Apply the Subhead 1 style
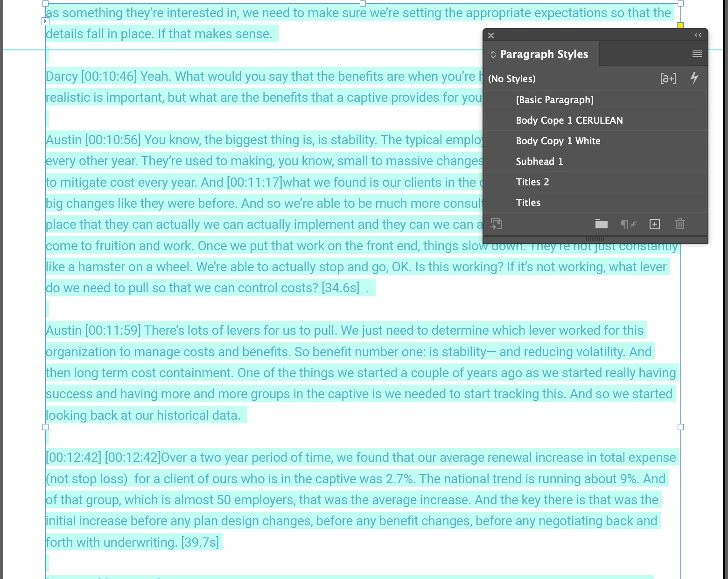 click(x=595, y=162)
